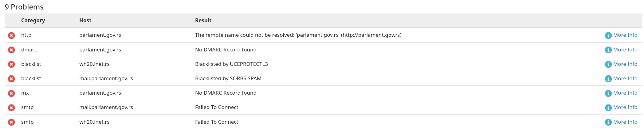This screenshot has width=644, height=128.
Task: Click the red error icon for smtp wh20.inet.rs
Action: click(11, 122)
